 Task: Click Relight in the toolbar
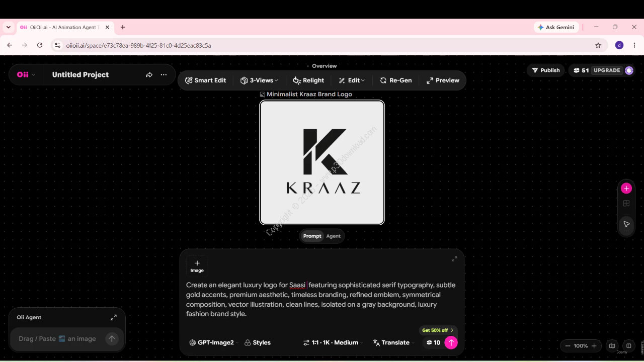[308, 80]
